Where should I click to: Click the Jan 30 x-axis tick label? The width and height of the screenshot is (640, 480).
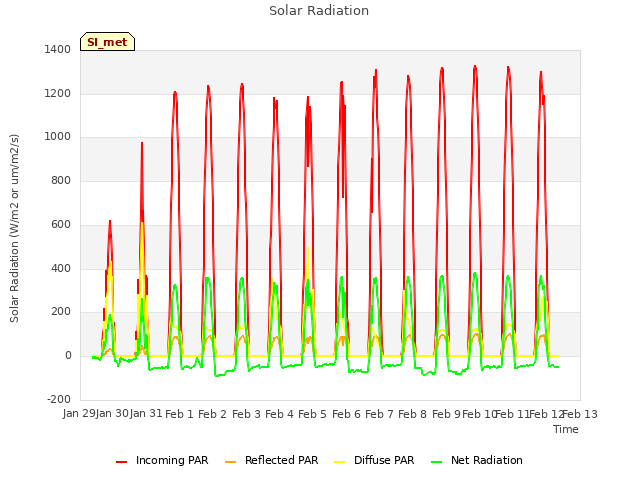click(112, 414)
